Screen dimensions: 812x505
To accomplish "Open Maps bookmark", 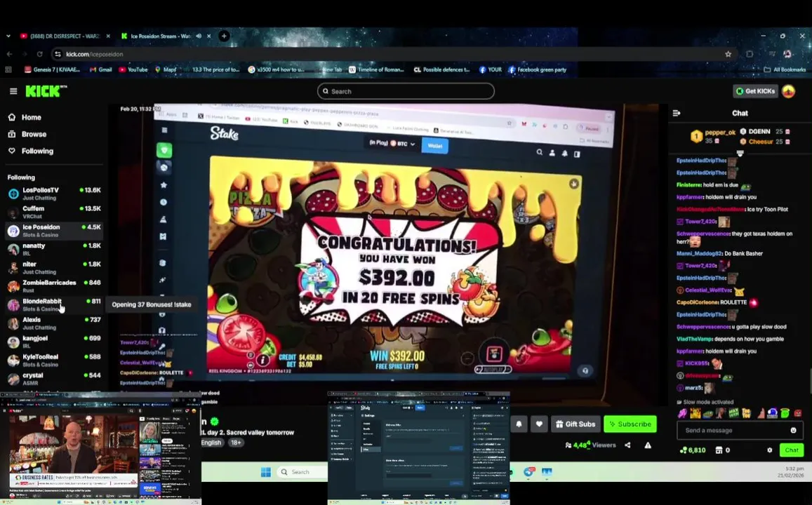I will pos(166,69).
